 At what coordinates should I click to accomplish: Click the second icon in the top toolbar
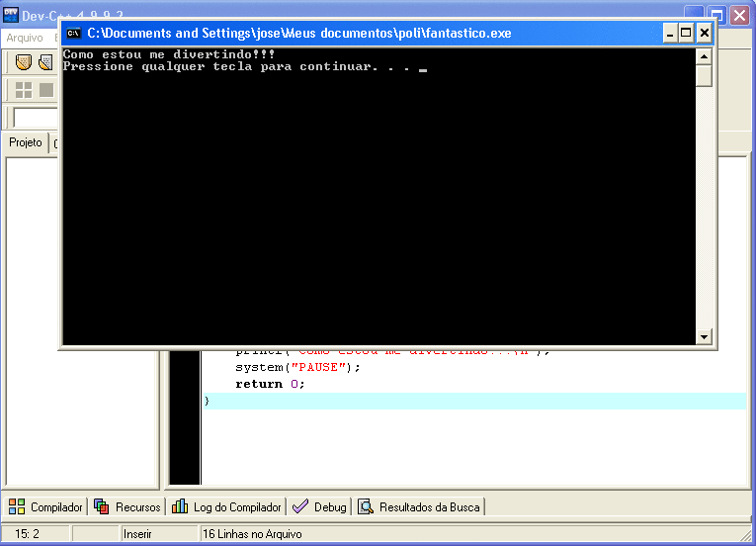(x=45, y=63)
